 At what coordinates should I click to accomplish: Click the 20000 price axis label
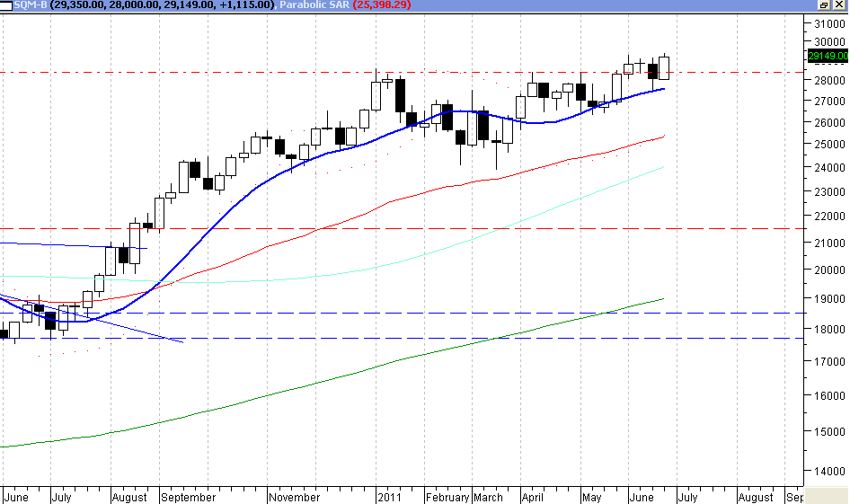829,270
